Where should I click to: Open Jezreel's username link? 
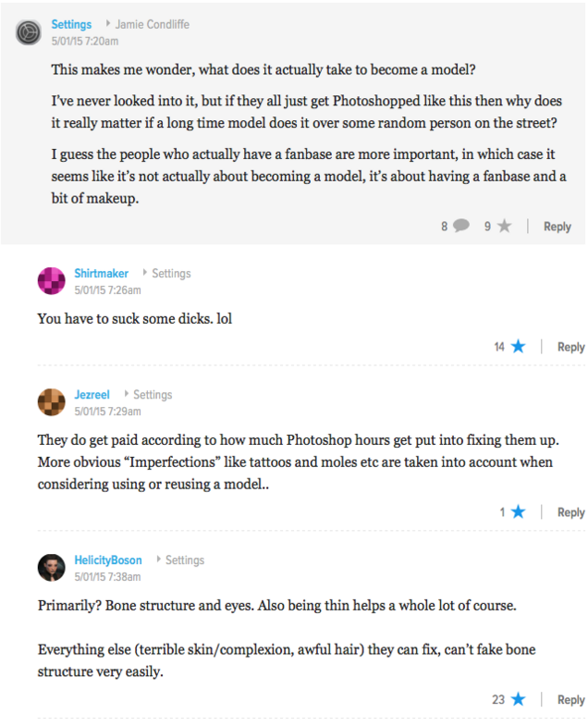pos(92,395)
